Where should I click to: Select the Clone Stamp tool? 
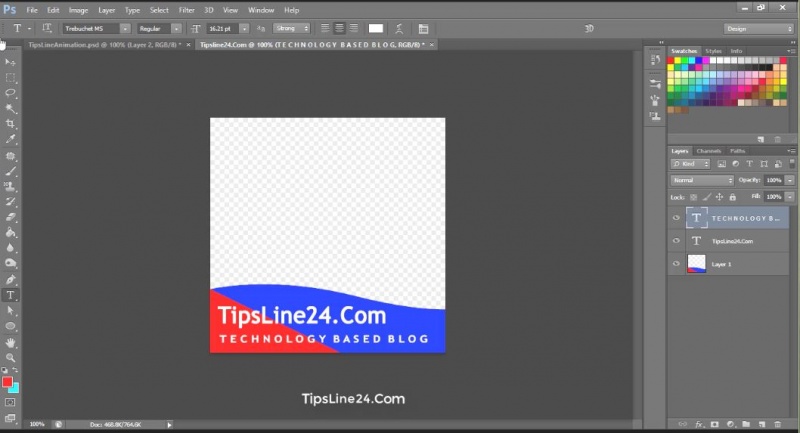click(10, 187)
